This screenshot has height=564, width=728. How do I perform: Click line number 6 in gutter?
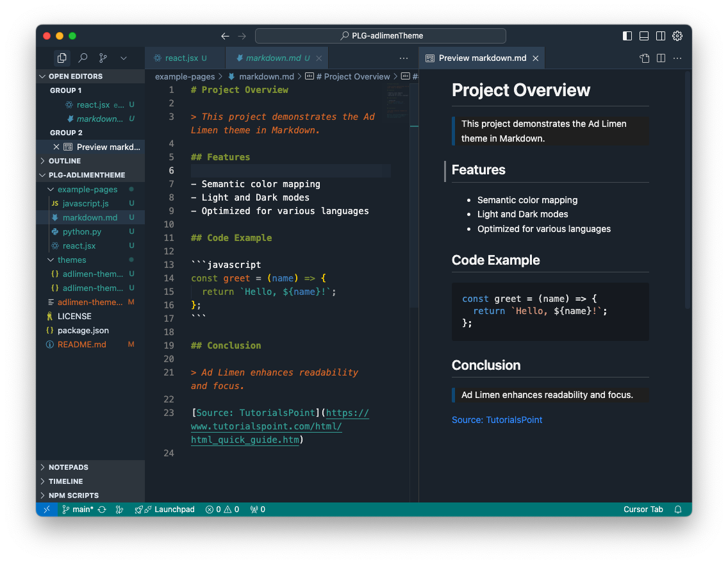pyautogui.click(x=171, y=170)
